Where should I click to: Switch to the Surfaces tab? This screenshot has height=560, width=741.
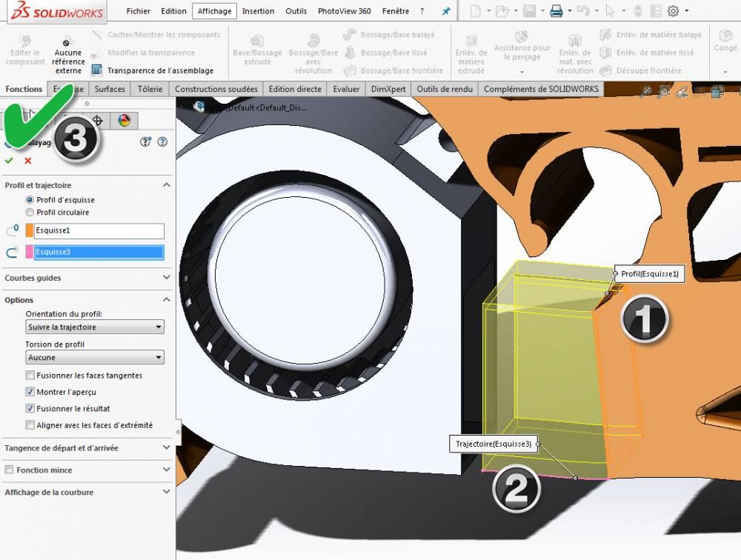(x=110, y=89)
